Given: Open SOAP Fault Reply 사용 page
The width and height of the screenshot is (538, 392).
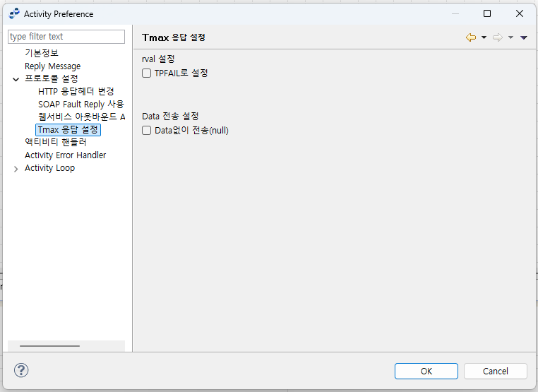Looking at the screenshot, I should 81,104.
